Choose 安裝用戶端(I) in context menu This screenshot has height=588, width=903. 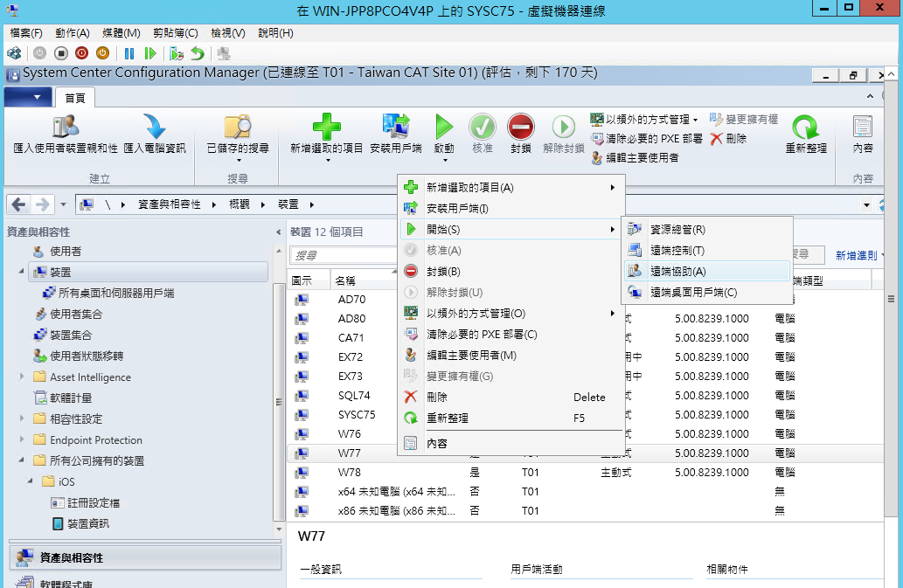[x=511, y=208]
